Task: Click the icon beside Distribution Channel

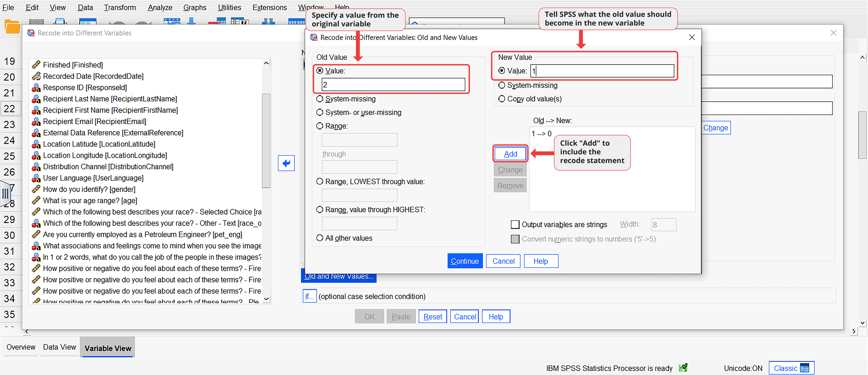Action: pos(36,167)
